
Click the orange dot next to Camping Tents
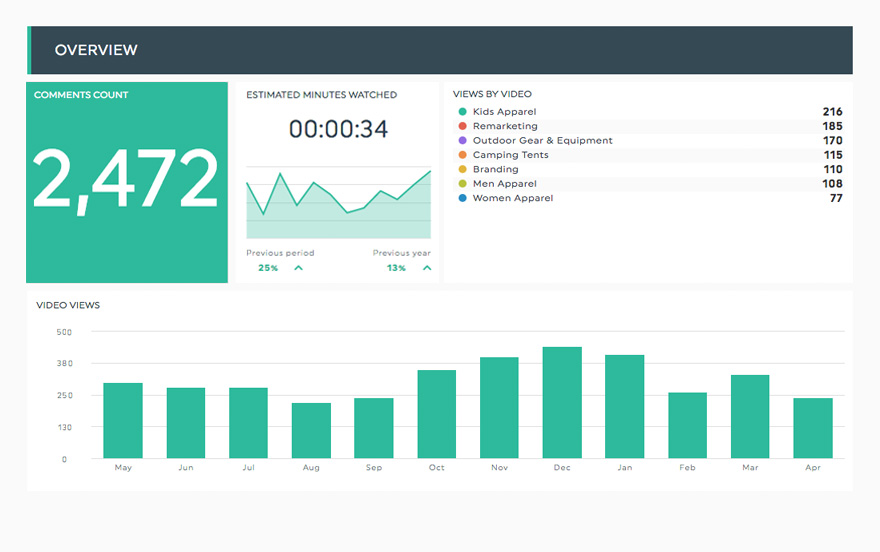point(462,155)
